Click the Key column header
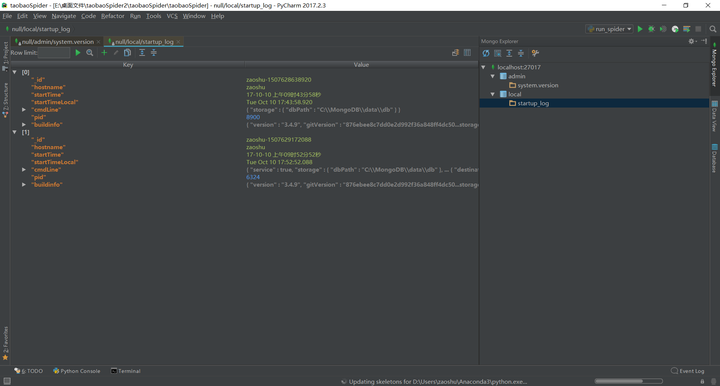 click(x=128, y=65)
